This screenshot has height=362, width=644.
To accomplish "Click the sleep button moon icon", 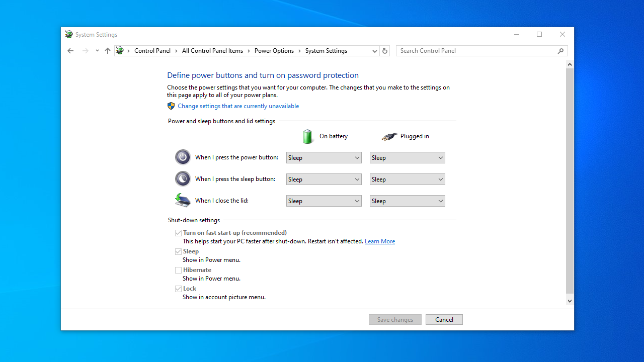I will click(x=183, y=179).
